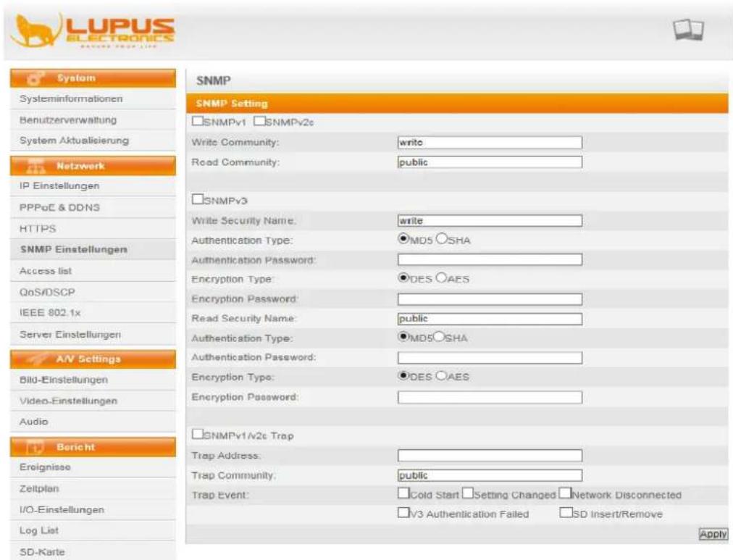Image resolution: width=733 pixels, height=560 pixels.
Task: Click the Trap Community input field
Action: pyautogui.click(x=490, y=475)
